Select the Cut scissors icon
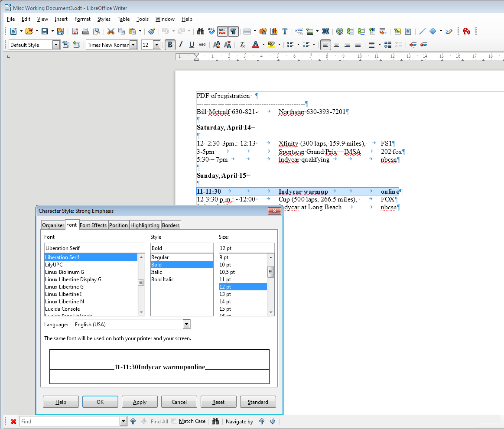 111,31
